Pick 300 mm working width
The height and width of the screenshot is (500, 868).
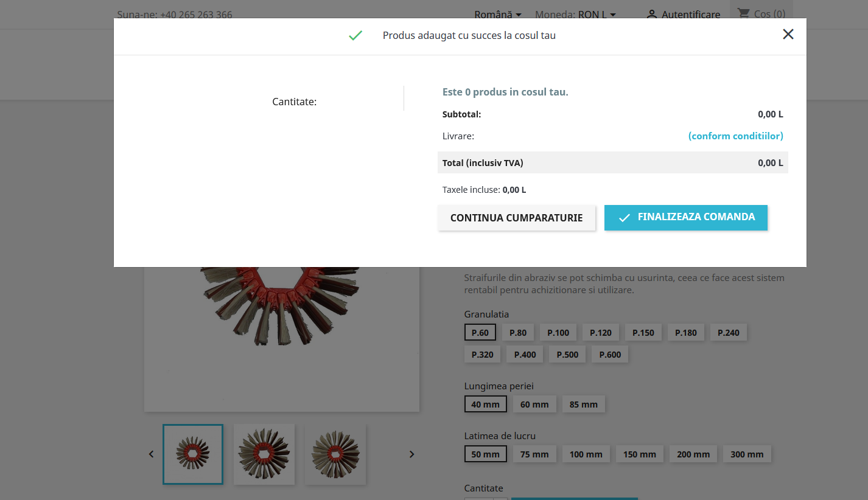click(x=746, y=454)
